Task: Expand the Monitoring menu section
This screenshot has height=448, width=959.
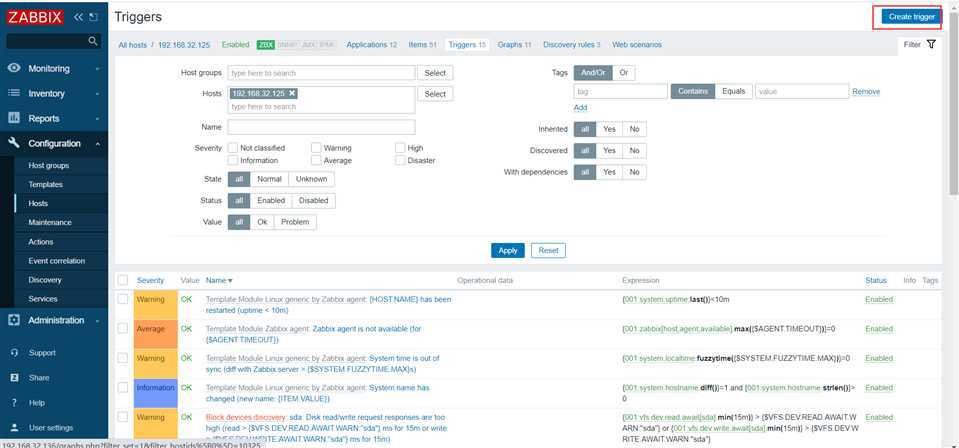Action: [54, 69]
